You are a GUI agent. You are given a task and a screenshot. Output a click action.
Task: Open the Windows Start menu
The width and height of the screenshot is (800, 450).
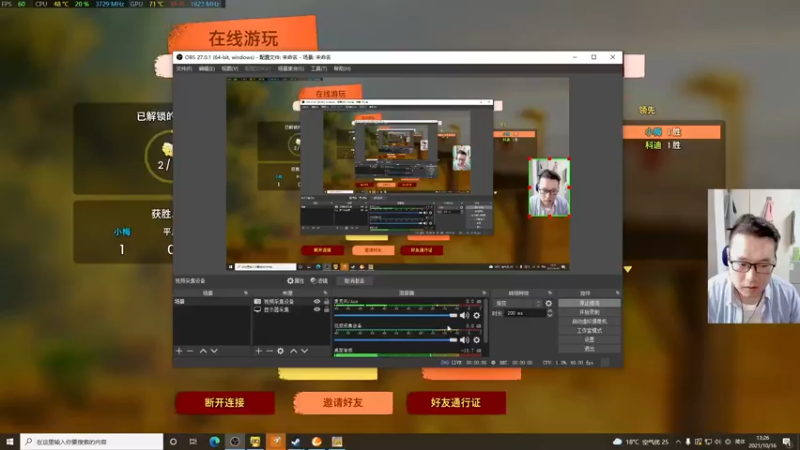10,442
